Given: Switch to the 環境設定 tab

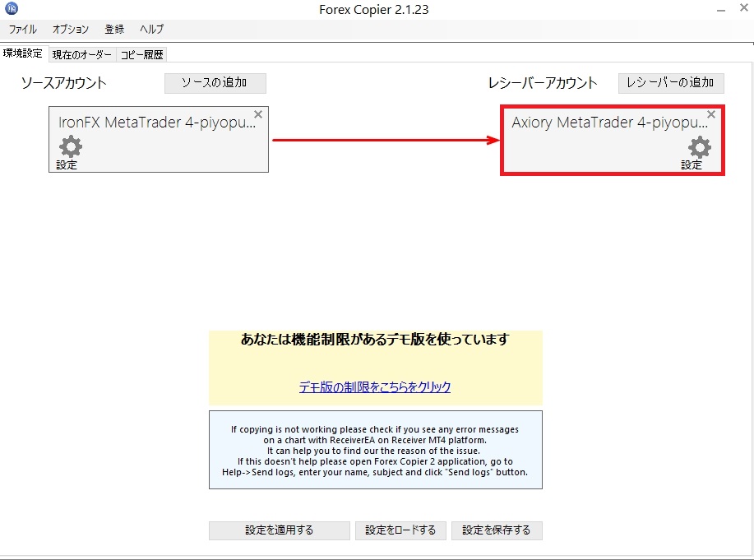Looking at the screenshot, I should (23, 53).
